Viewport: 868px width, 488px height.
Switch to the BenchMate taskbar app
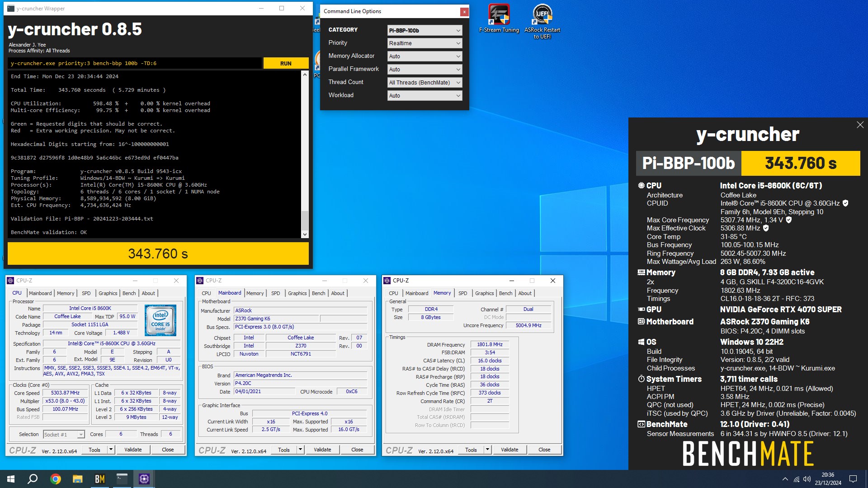(100, 479)
